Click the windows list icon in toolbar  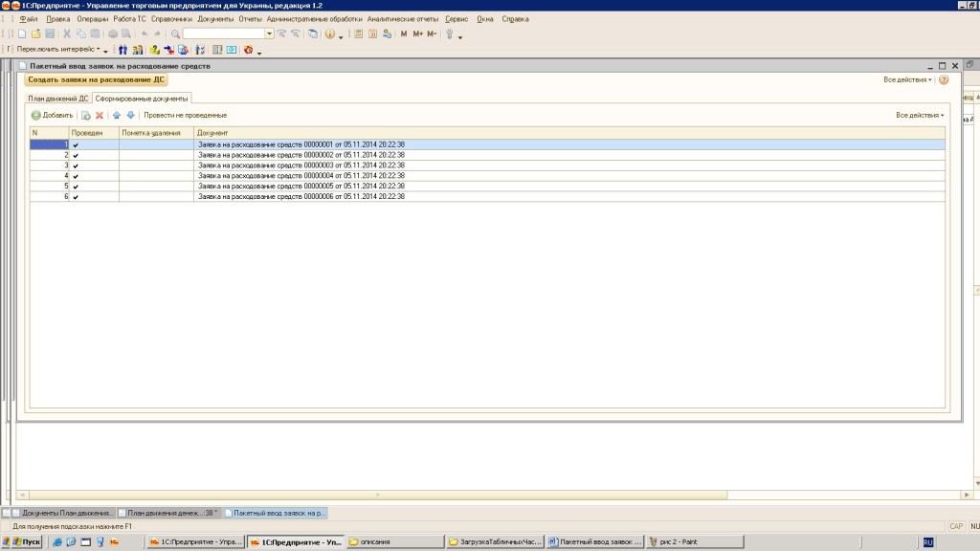coord(313,33)
